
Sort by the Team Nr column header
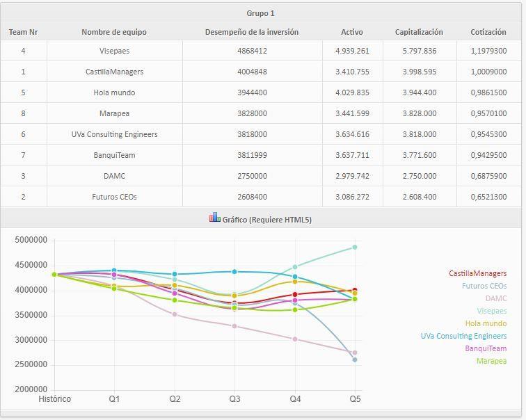coord(23,32)
